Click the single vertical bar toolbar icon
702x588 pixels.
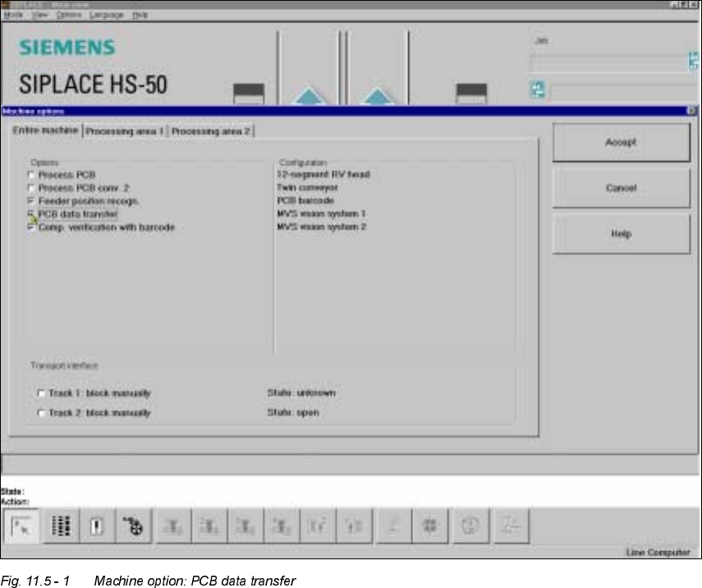click(x=97, y=526)
